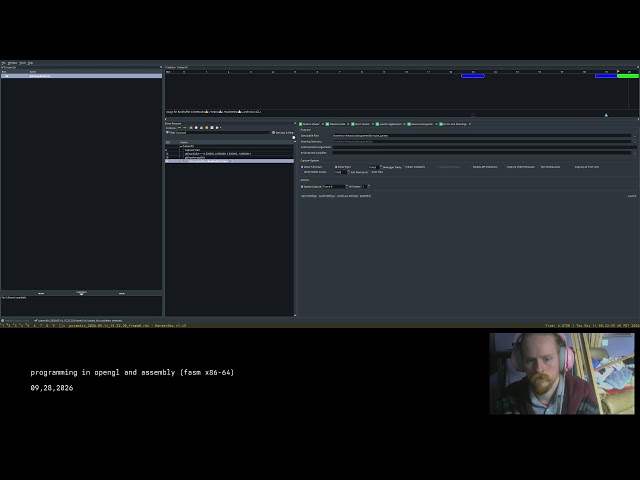
Task: Switch to the Mesh Viewer tab
Action: coord(361,124)
